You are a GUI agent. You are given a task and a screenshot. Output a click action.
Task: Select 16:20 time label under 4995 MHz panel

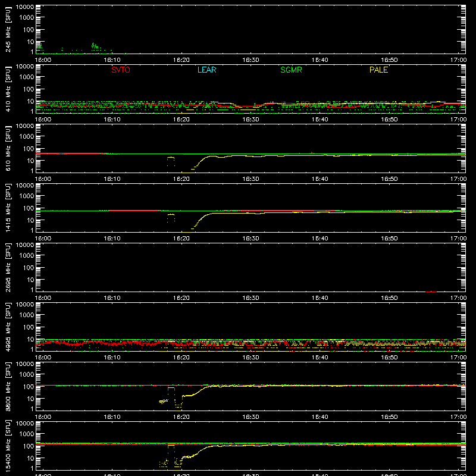[x=181, y=358]
